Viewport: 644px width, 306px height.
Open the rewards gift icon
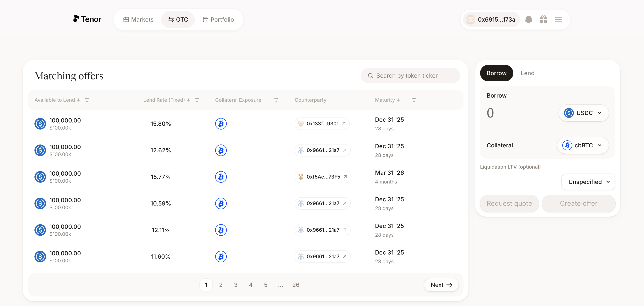pos(543,20)
